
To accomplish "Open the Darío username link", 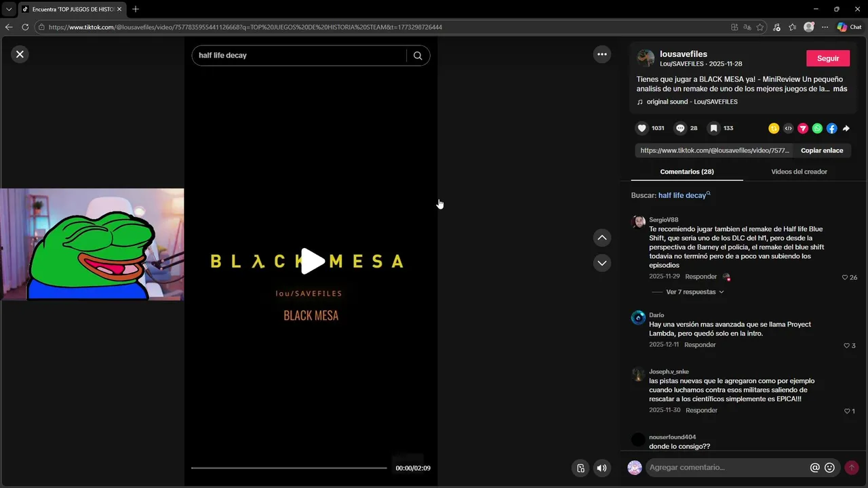I will [656, 315].
